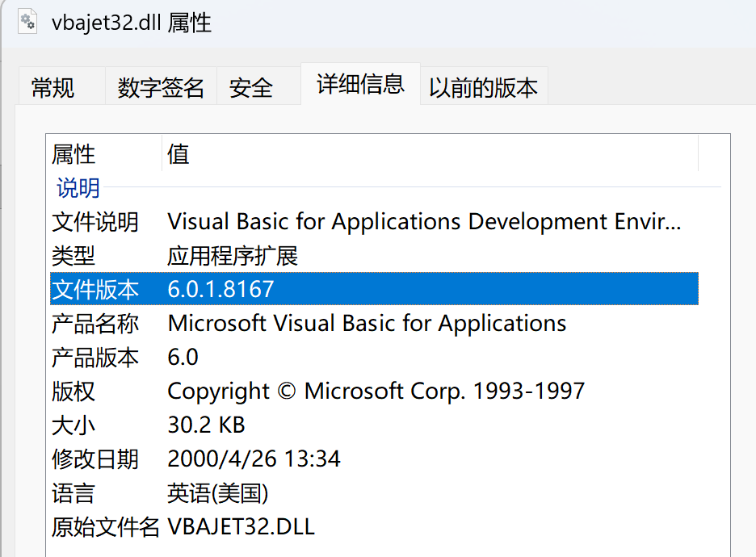Click the 详细信息 tab
Viewport: 756px width, 557px height.
tap(360, 84)
